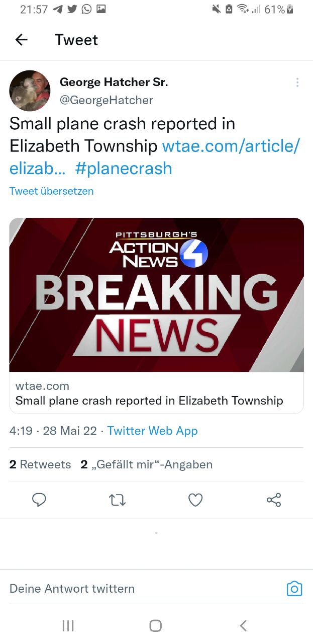This screenshot has width=313, height=644.
Task: Open the wtae.com article link
Action: (231, 146)
